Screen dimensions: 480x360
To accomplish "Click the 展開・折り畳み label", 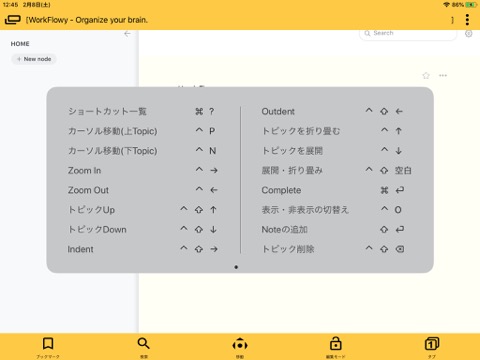I will 292,170.
